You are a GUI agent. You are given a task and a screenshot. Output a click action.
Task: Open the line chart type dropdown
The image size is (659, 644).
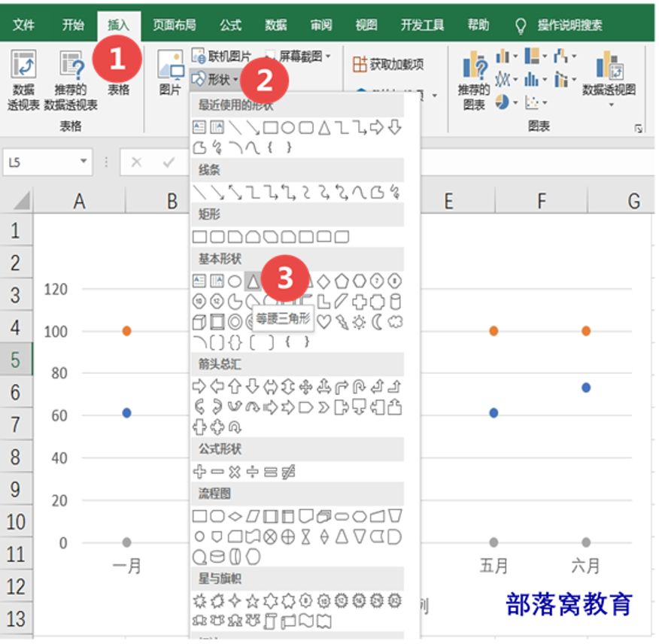tap(506, 79)
